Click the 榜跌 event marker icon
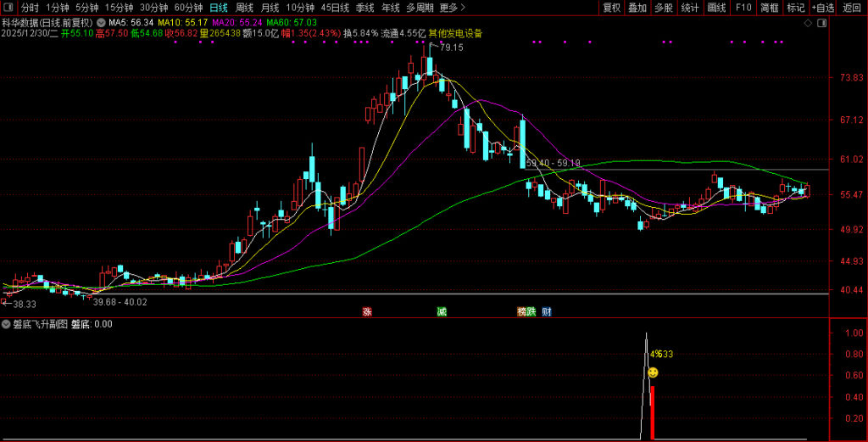The height and width of the screenshot is (442, 868). 527,312
